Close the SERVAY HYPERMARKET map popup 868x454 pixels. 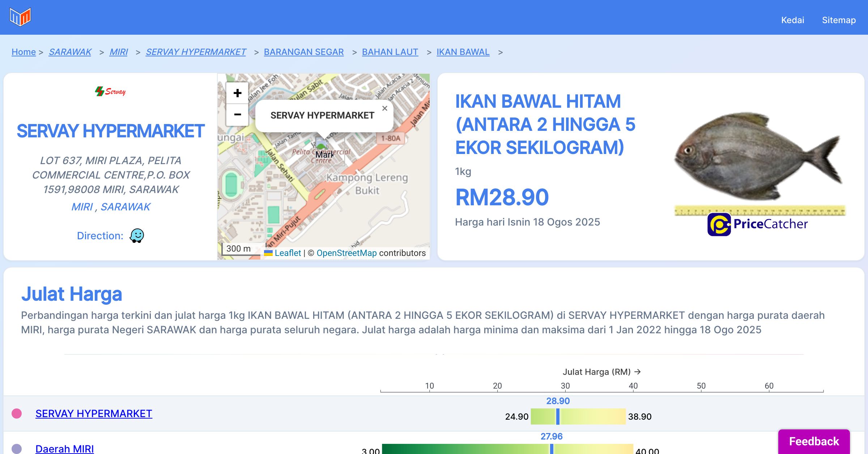[385, 108]
